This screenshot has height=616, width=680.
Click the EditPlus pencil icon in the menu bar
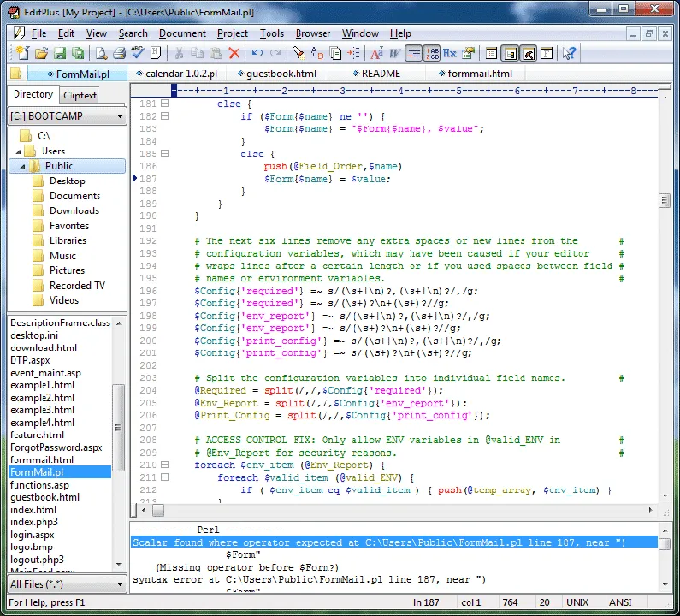point(19,33)
